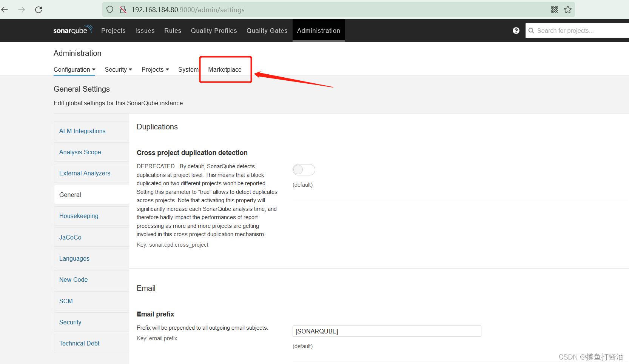Open the Issues top navigation item
Viewport: 629px width, 364px height.
click(x=145, y=31)
